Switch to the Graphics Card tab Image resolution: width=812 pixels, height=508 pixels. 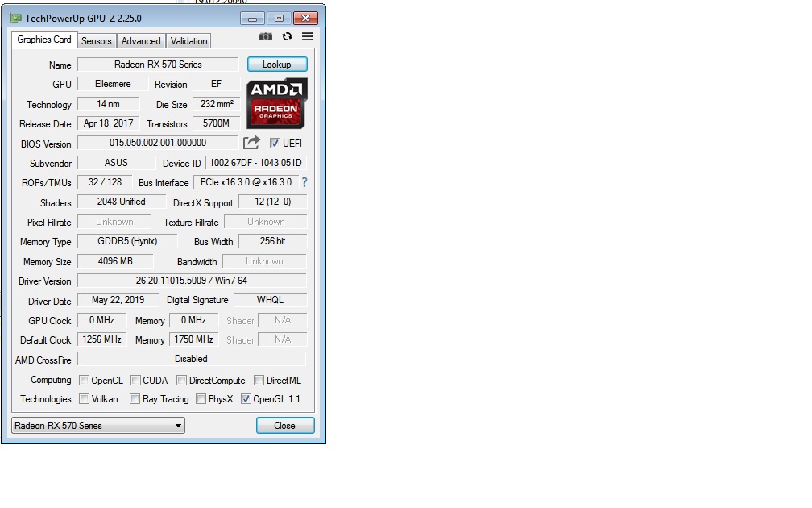pos(44,40)
